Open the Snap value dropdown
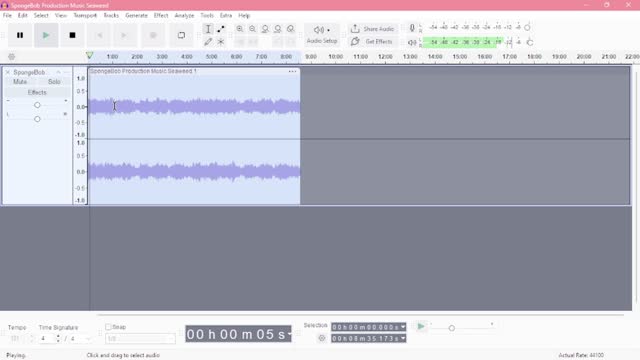This screenshot has width=640, height=360. pos(140,338)
